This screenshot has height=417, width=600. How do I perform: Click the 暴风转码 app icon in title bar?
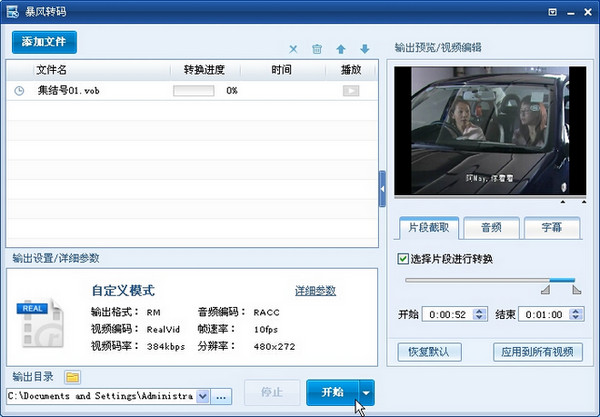click(12, 12)
